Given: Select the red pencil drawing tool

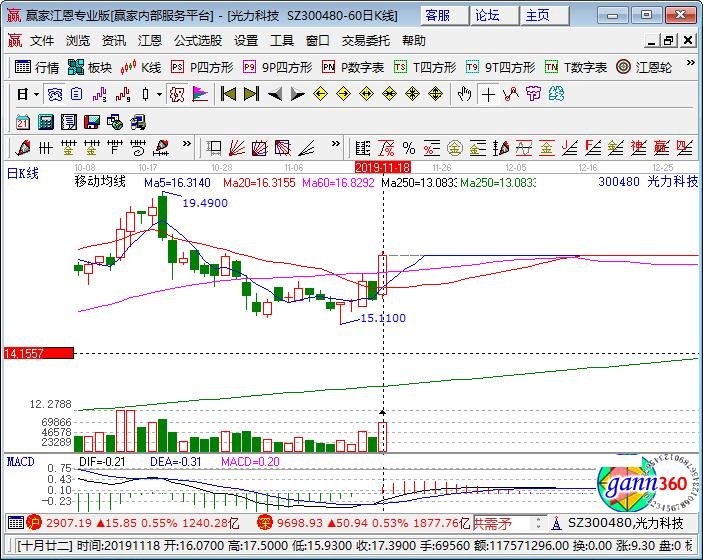Looking at the screenshot, I should 22,148.
